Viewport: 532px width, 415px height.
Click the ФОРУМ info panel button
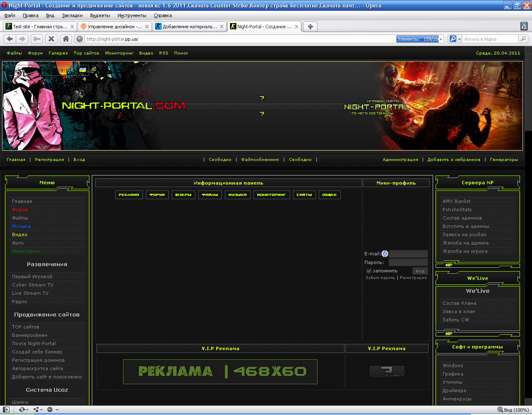point(157,195)
